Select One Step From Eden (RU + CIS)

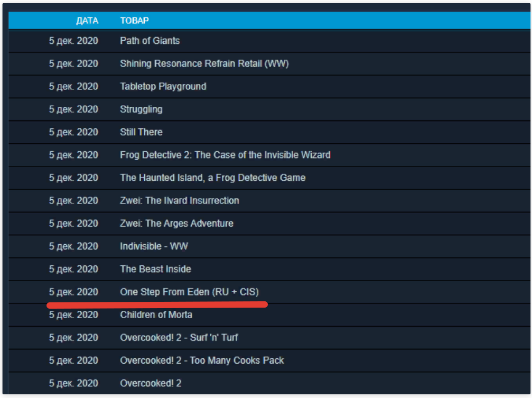189,292
